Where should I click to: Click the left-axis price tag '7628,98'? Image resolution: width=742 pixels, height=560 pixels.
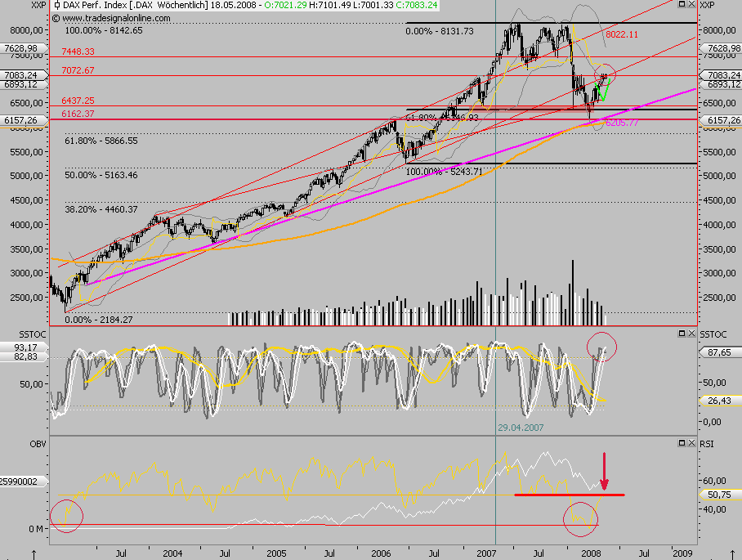coord(23,48)
